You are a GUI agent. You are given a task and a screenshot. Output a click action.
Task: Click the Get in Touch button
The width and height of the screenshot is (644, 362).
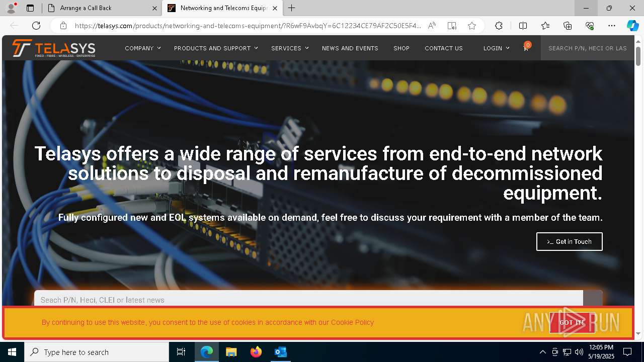[x=569, y=241]
